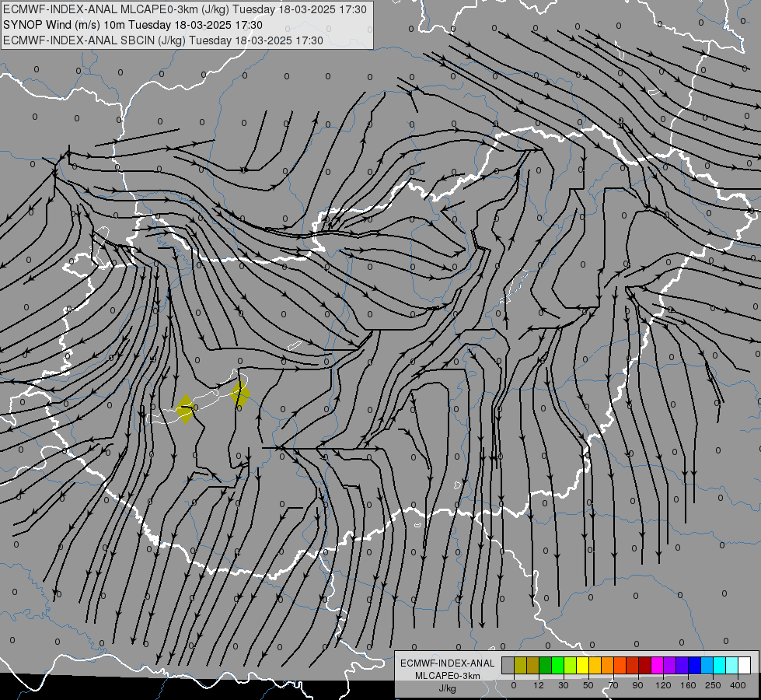Screen dimensions: 761x700
Task: Pick the dark maroon-red legend swatch
Action: pos(645,665)
